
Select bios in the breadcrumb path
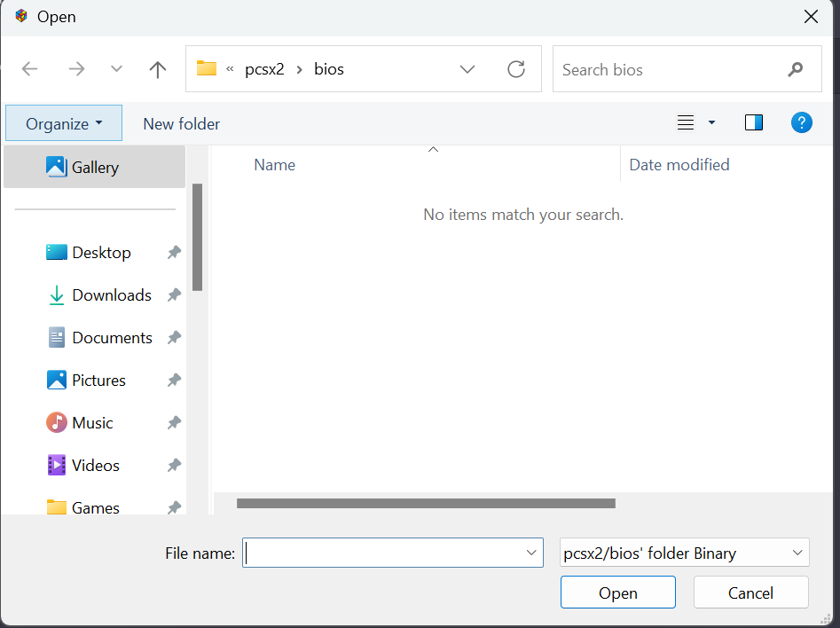[329, 69]
